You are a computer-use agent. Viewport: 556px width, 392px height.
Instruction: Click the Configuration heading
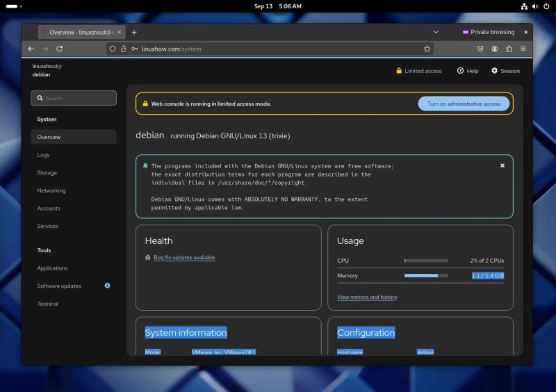pyautogui.click(x=366, y=332)
